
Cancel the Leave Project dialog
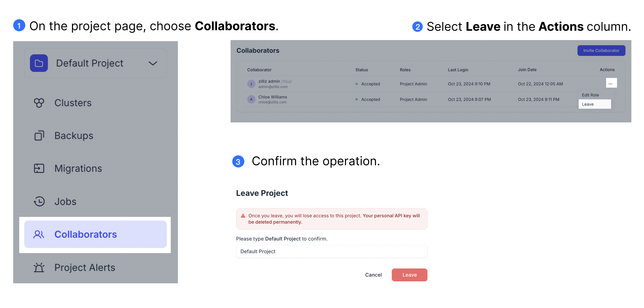(x=373, y=275)
